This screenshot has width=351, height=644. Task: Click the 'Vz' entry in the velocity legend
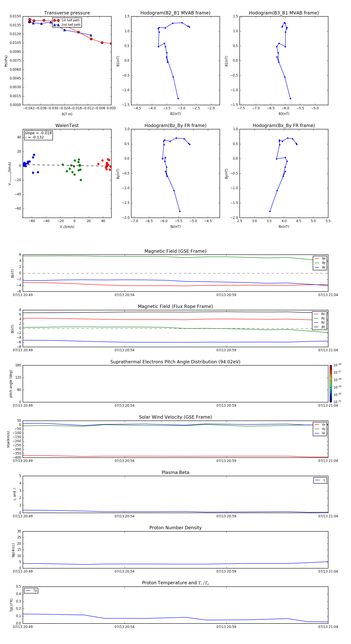point(320,433)
